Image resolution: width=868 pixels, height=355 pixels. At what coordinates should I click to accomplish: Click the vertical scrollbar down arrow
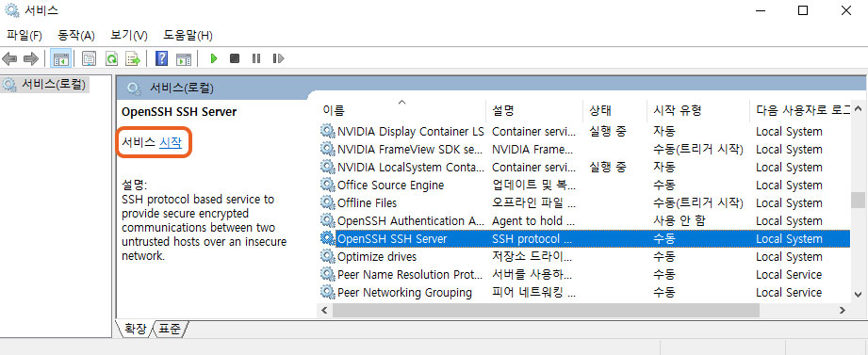click(858, 294)
